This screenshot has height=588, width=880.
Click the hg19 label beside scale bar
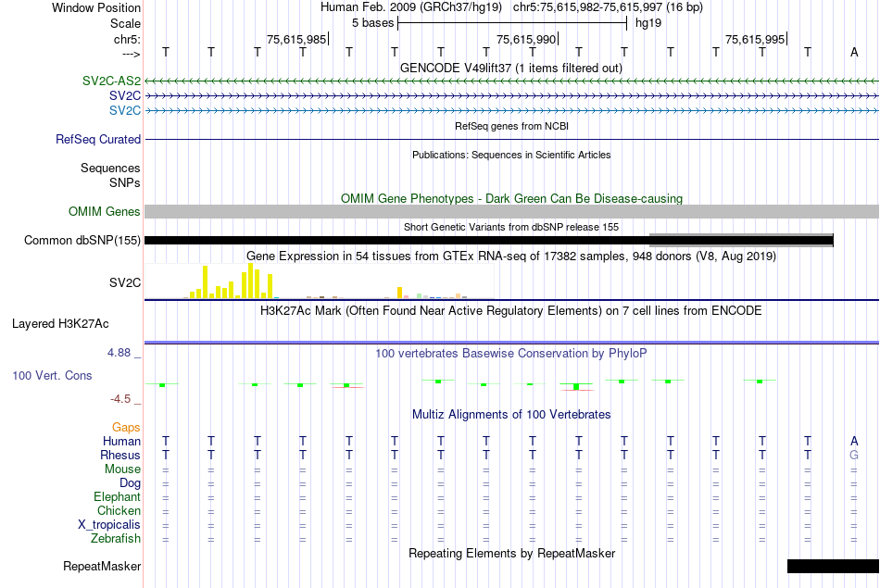(648, 23)
